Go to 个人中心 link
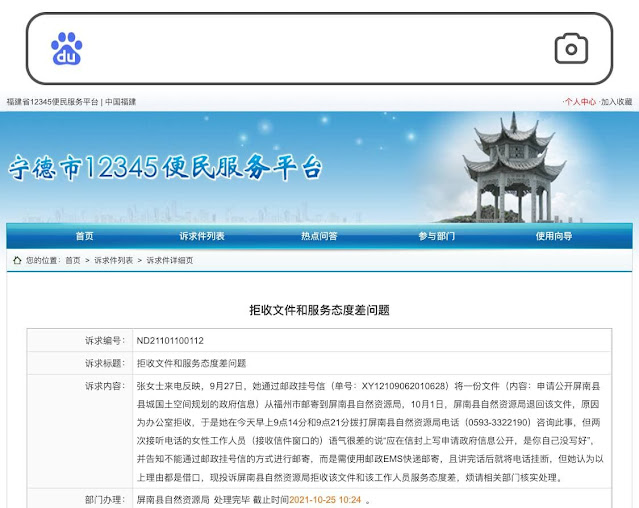This screenshot has width=639, height=508. (x=579, y=102)
